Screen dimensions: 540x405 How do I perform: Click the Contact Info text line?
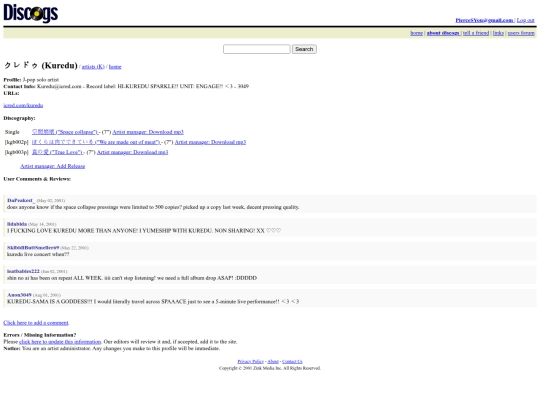126,86
